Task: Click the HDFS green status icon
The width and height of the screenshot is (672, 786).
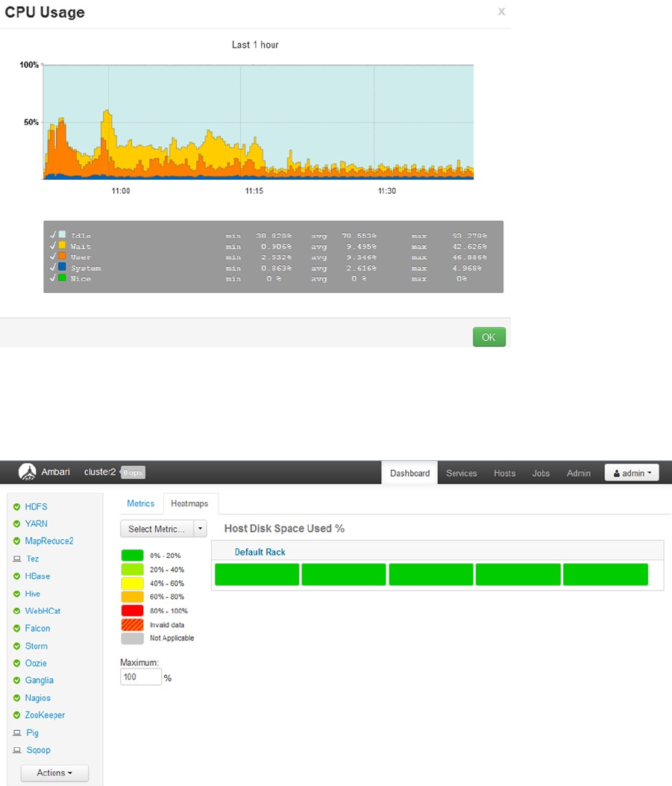Action: (16, 507)
